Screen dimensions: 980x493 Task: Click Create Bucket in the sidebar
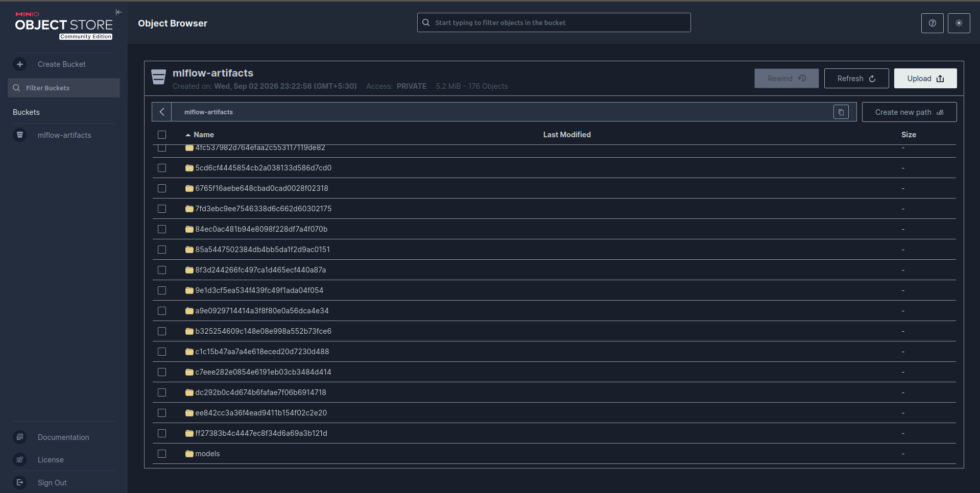61,64
